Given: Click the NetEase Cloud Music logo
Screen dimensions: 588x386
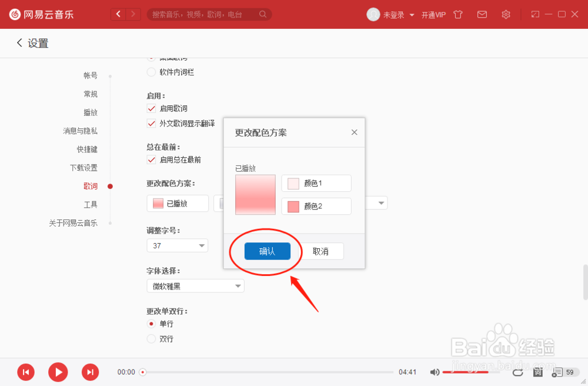Looking at the screenshot, I should click(x=41, y=15).
